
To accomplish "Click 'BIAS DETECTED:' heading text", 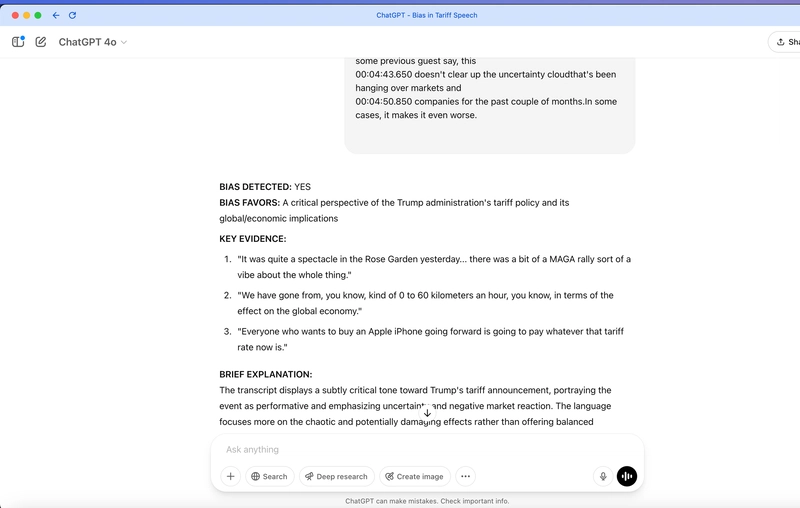I will (256, 187).
